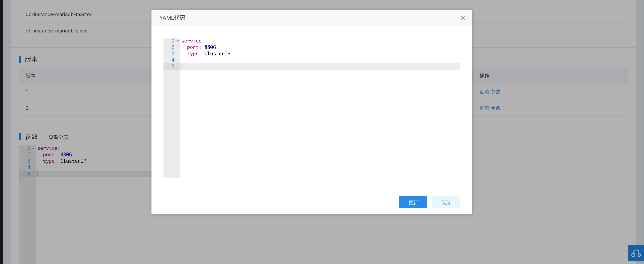Click the port value 8806 in dialog editor
Viewport: 644px width, 264px height.
(x=210, y=47)
